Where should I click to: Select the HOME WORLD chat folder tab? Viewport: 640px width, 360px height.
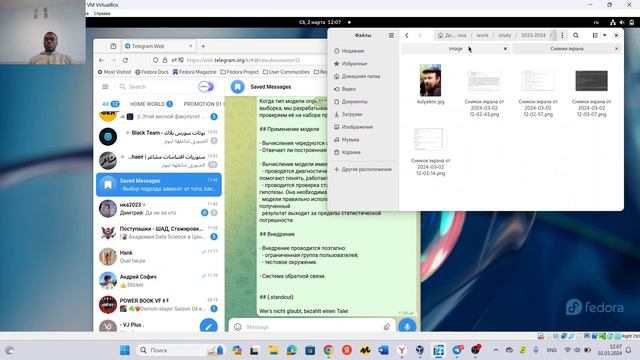(151, 104)
